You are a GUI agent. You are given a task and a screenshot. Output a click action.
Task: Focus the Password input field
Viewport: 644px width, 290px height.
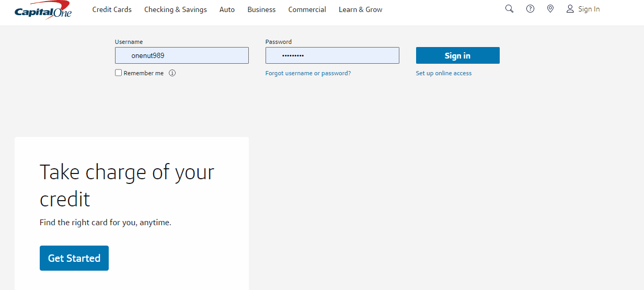[332, 55]
